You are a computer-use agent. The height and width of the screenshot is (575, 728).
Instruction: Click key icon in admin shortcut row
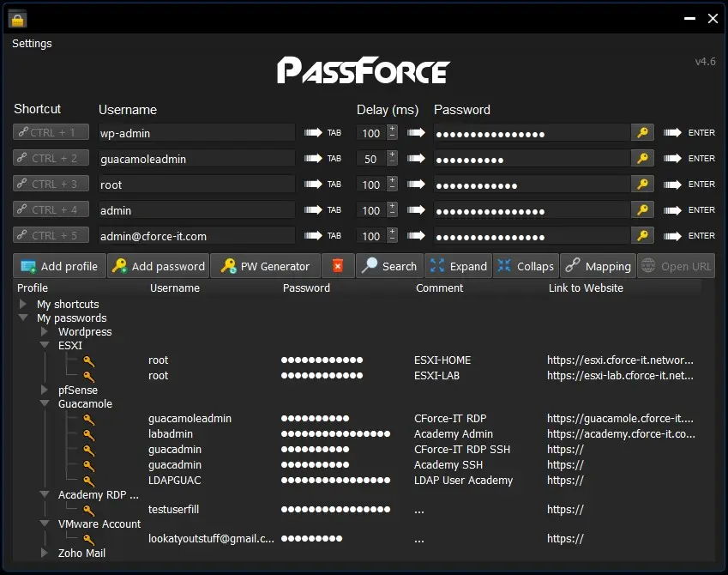[x=642, y=210]
